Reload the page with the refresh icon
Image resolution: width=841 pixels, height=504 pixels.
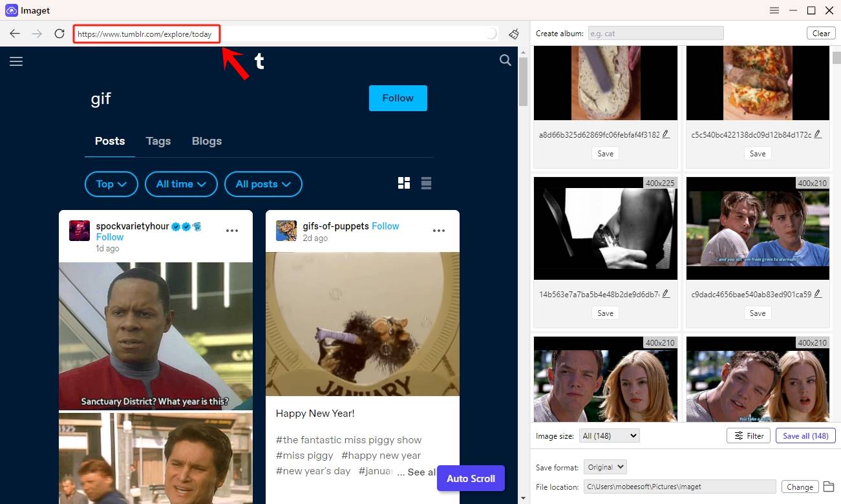[59, 34]
